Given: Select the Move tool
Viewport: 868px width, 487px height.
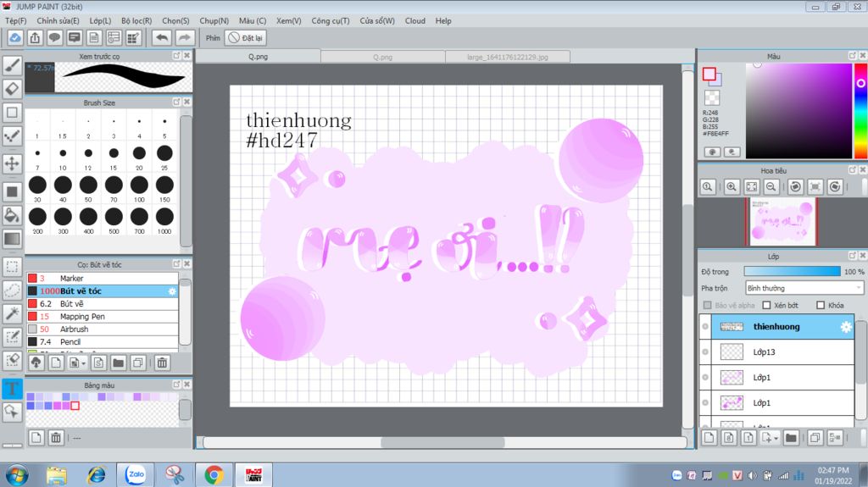Looking at the screenshot, I should [12, 163].
